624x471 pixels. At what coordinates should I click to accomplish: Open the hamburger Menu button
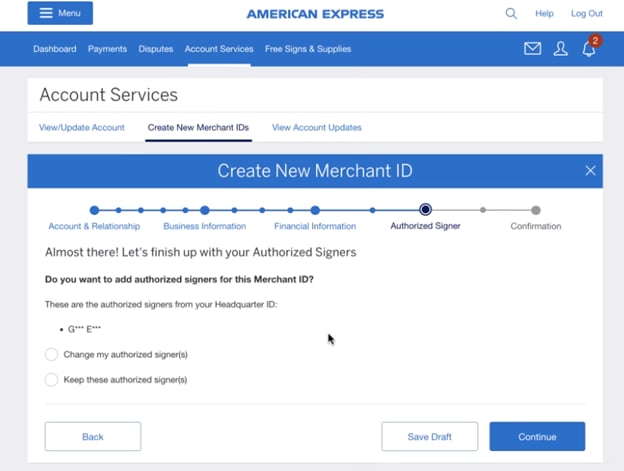click(60, 13)
